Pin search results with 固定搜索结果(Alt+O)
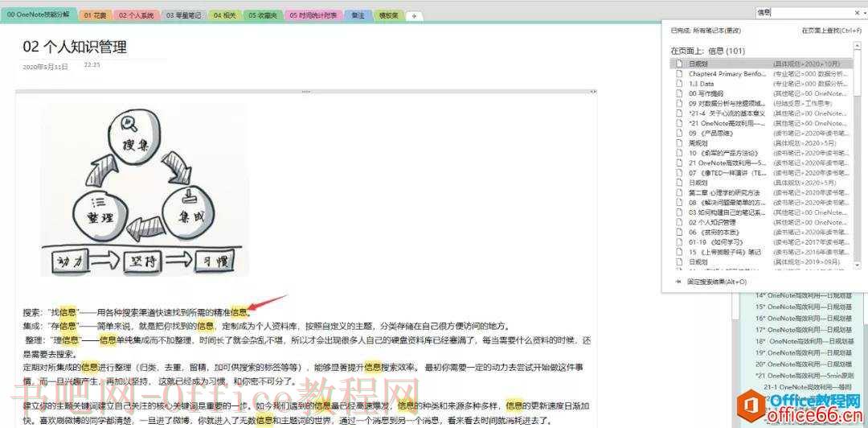This screenshot has height=428, width=868. [717, 282]
